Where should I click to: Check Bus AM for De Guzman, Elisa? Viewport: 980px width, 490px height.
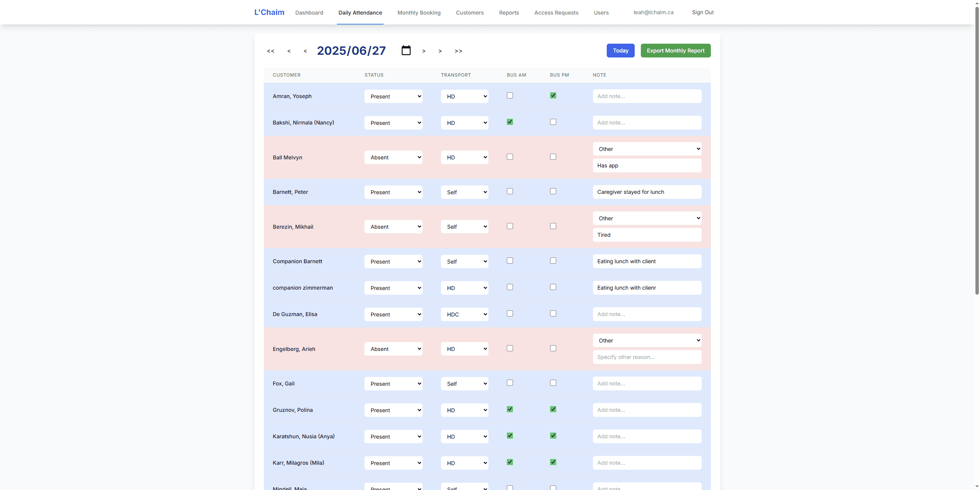(x=510, y=313)
